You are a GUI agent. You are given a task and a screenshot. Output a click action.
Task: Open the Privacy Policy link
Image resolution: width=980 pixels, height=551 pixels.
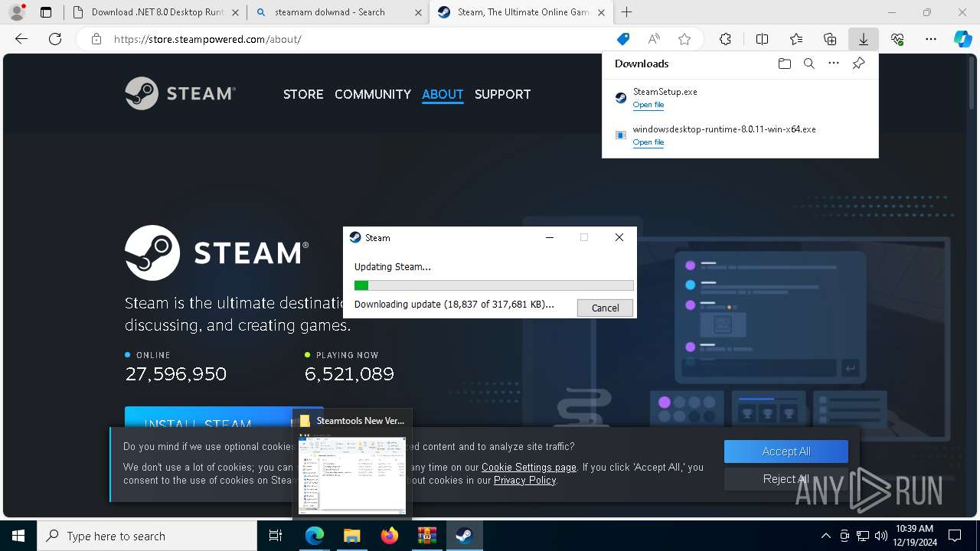pos(525,481)
